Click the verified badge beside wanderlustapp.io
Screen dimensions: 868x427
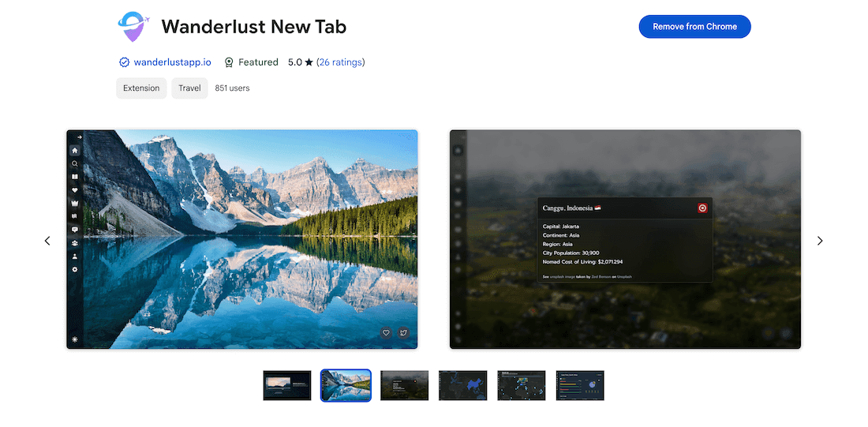pyautogui.click(x=124, y=62)
